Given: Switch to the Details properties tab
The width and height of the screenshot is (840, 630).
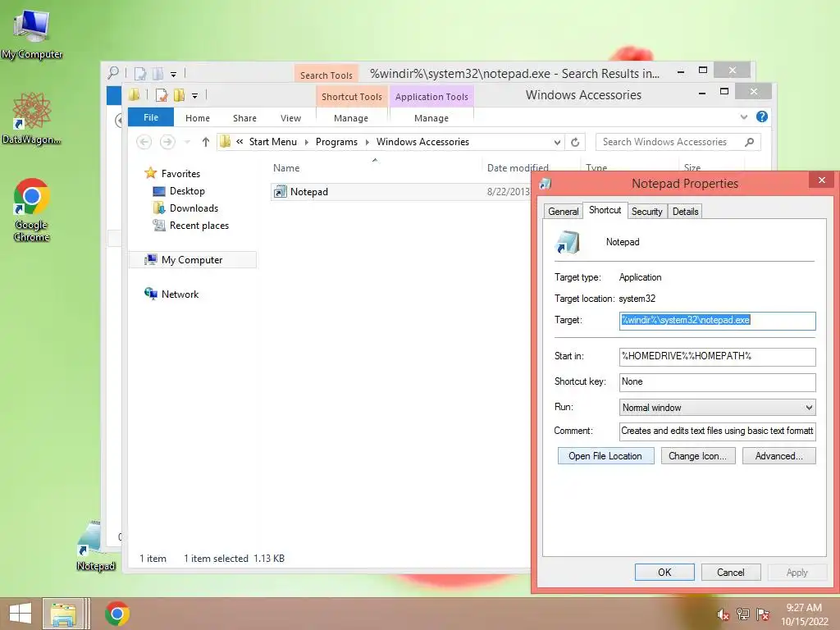Looking at the screenshot, I should coord(685,212).
